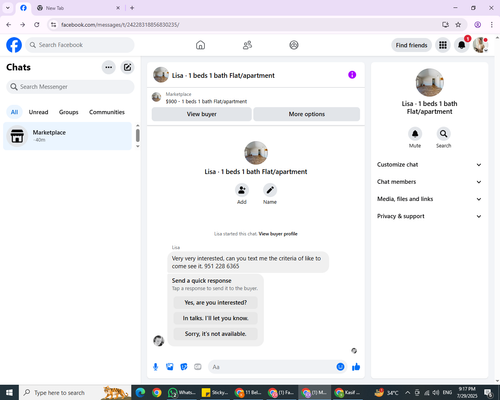This screenshot has width=500, height=400.
Task: Click the Search Messenger field
Action: coord(70,87)
